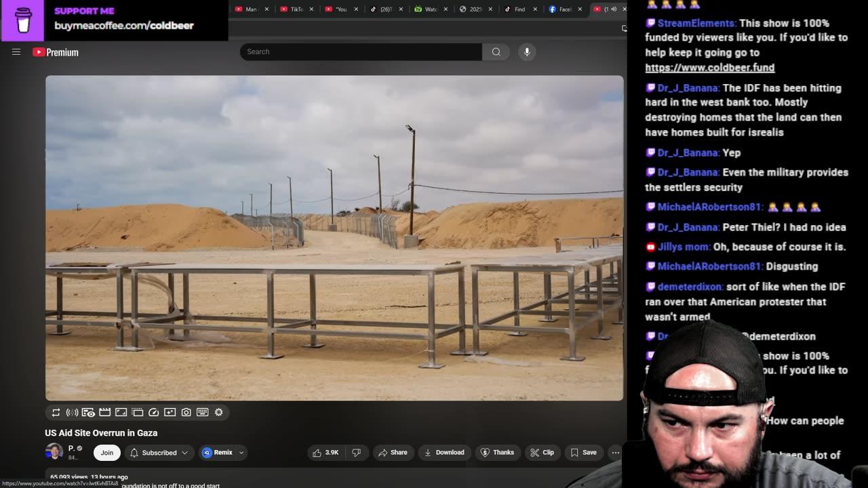Close the 'Man' tab
Screen dimensions: 868x488
coord(267,9)
